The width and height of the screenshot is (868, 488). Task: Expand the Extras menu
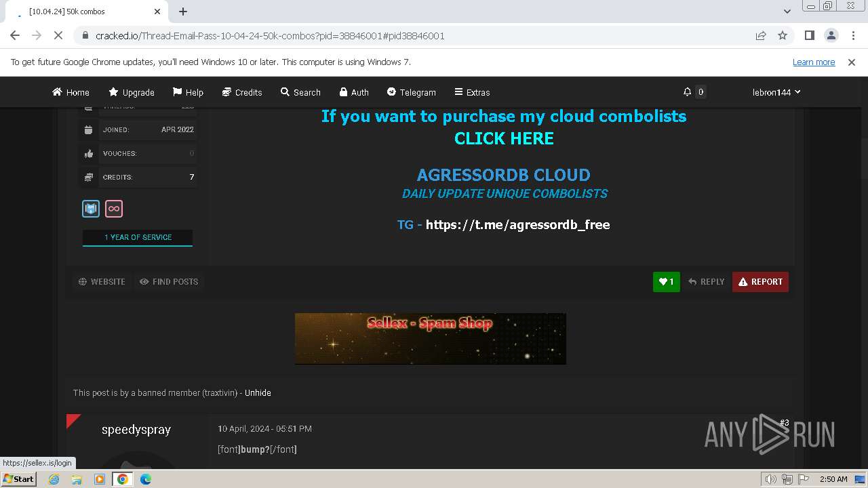[472, 92]
